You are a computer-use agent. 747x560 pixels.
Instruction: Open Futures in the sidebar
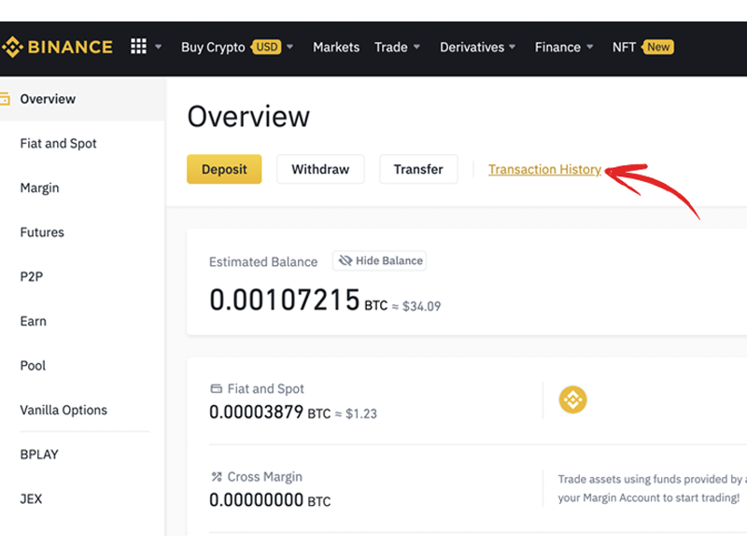coord(42,231)
